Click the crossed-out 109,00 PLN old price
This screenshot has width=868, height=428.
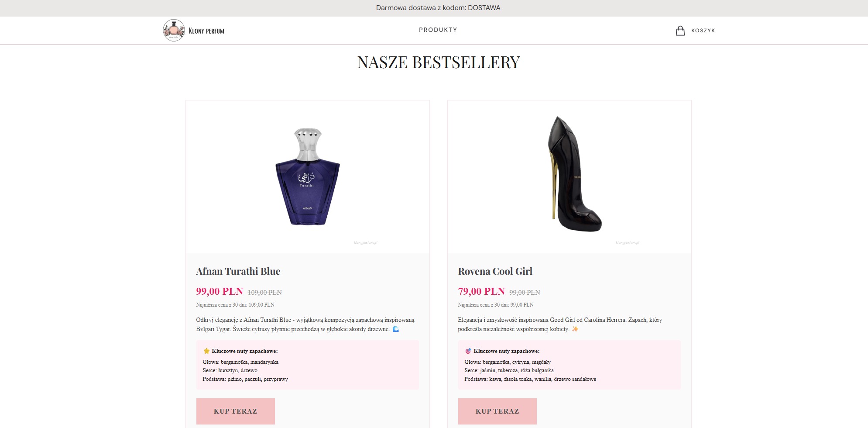pyautogui.click(x=264, y=291)
